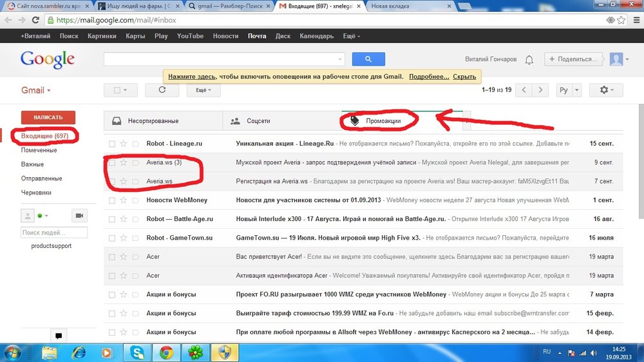Select the first Acer email checkbox
644x362 pixels.
(112, 256)
